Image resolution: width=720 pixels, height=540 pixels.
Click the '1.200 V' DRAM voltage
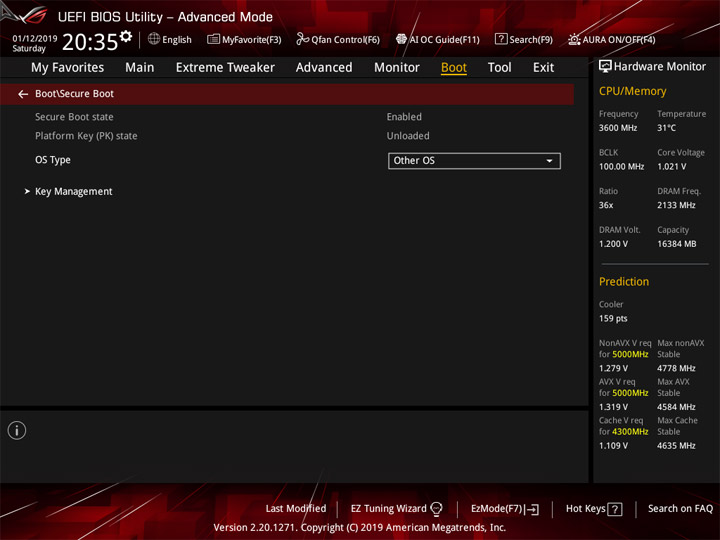613,244
